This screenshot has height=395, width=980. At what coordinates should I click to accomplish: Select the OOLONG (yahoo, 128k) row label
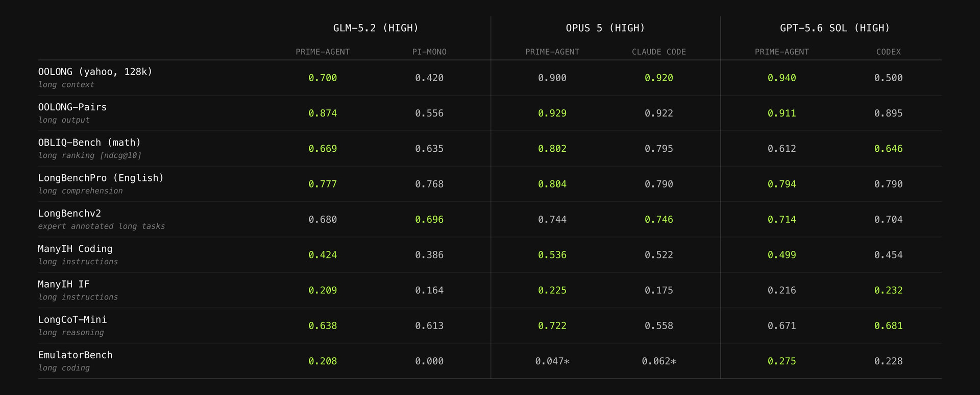pyautogui.click(x=95, y=72)
